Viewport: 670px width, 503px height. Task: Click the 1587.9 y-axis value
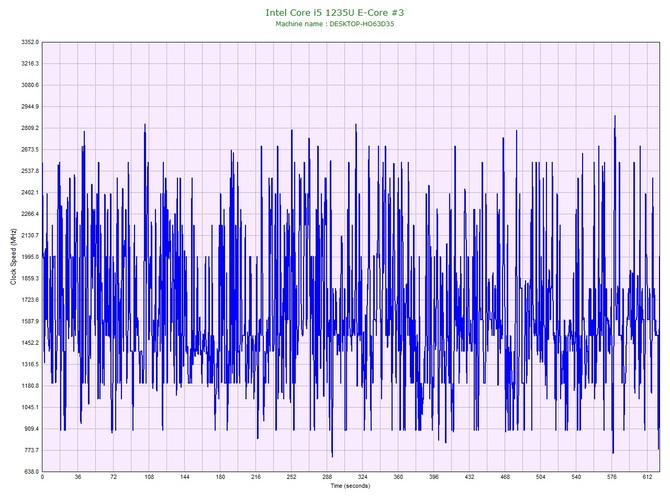coord(30,321)
